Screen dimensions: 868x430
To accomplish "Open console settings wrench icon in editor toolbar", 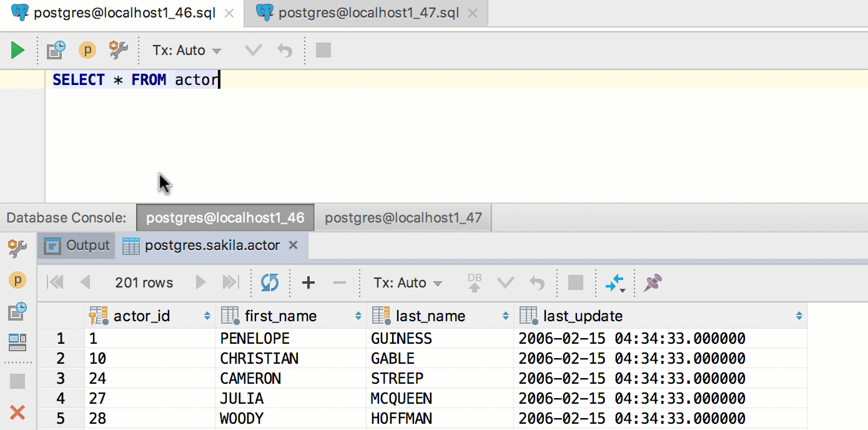I will pos(118,50).
